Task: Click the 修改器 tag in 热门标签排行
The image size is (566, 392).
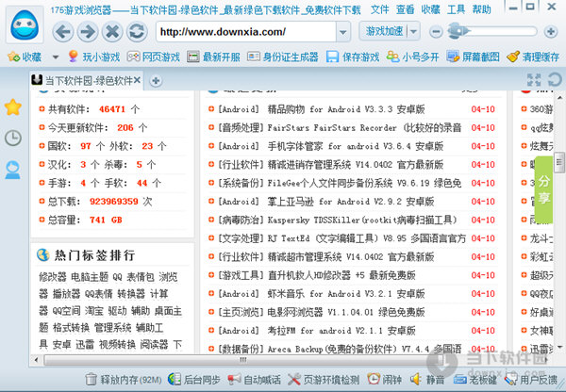Action: pyautogui.click(x=53, y=277)
